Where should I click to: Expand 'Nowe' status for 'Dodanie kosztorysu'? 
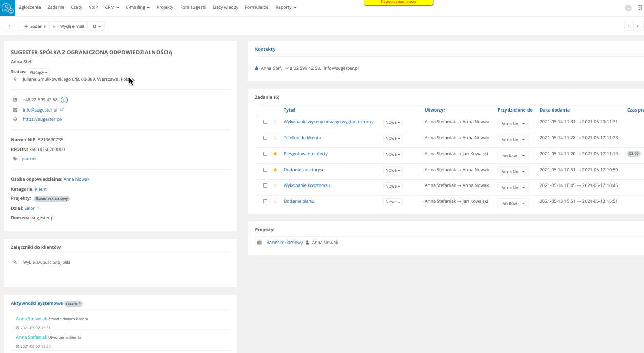393,170
